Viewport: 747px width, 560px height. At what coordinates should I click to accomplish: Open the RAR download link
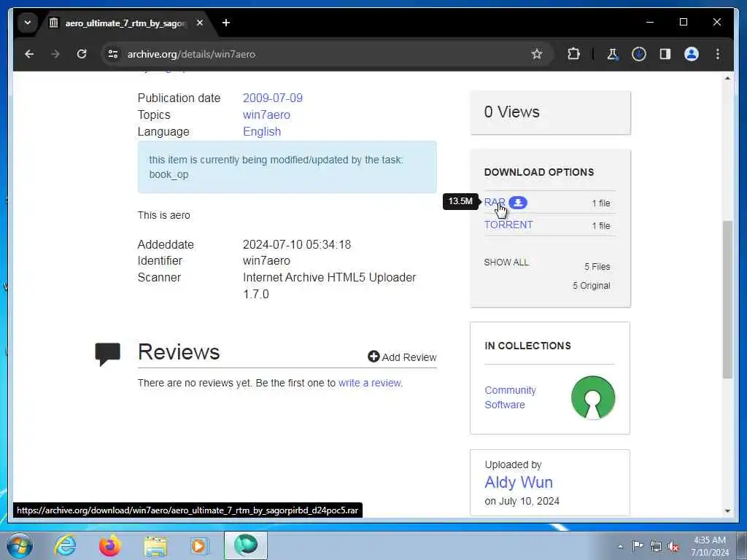coord(495,202)
